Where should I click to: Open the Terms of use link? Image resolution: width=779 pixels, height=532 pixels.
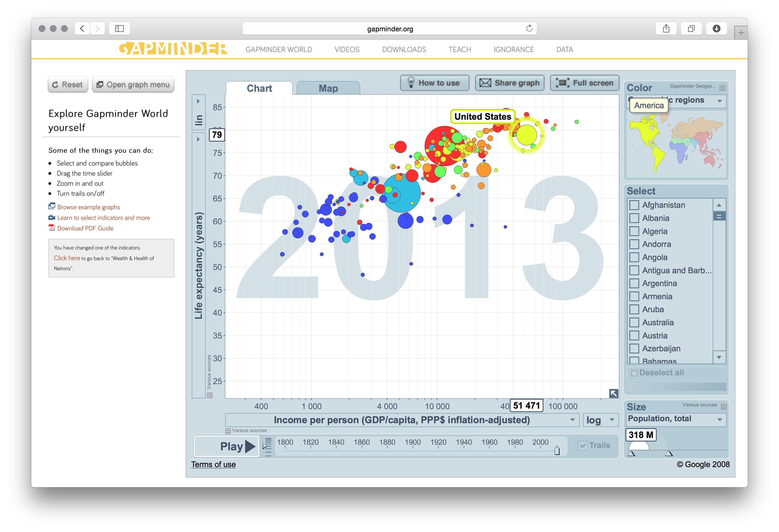[x=213, y=464]
